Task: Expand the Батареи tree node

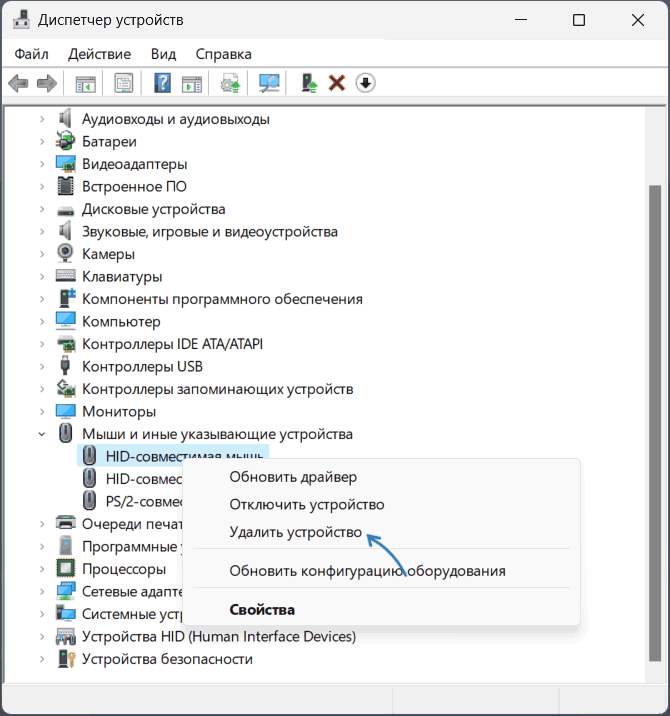Action: pyautogui.click(x=42, y=142)
